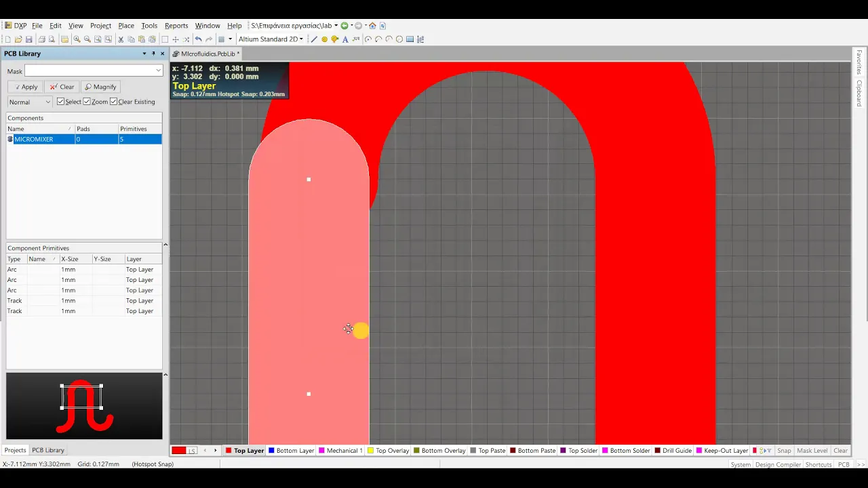Click the redo arrow
This screenshot has width=868, height=488.
209,39
